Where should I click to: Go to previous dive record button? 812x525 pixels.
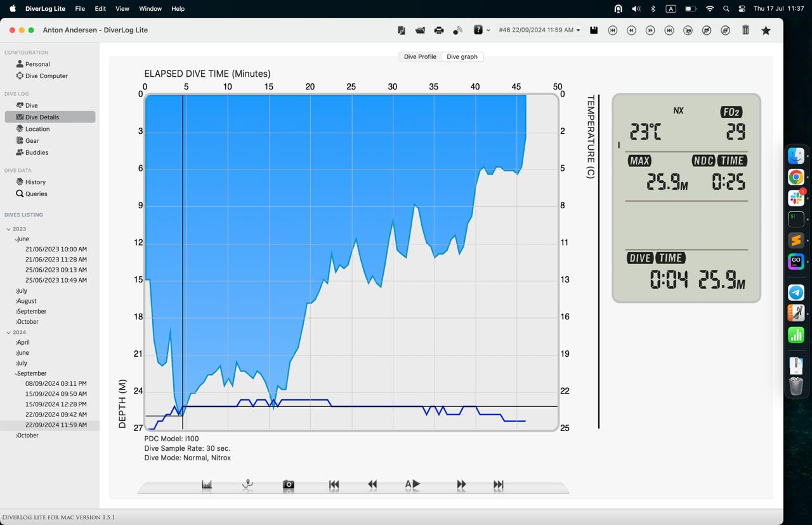click(631, 30)
